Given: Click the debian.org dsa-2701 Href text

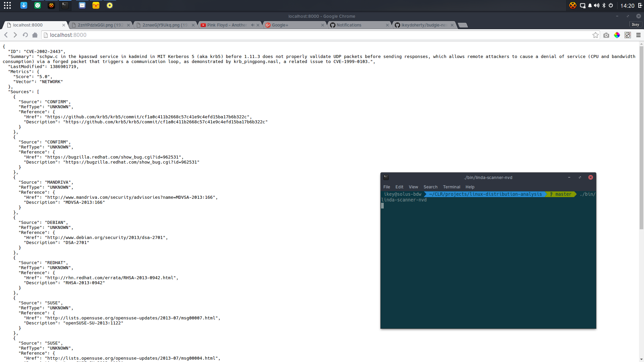Looking at the screenshot, I should coord(106,238).
